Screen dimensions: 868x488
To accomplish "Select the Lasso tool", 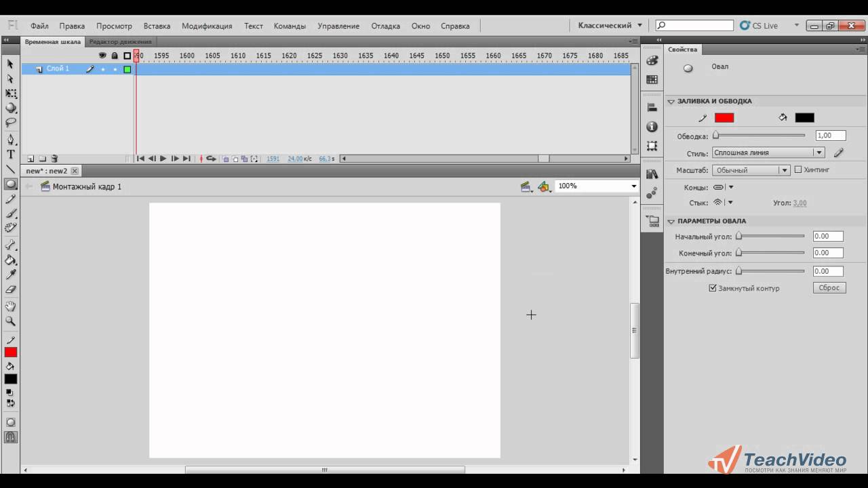I will pos(11,123).
